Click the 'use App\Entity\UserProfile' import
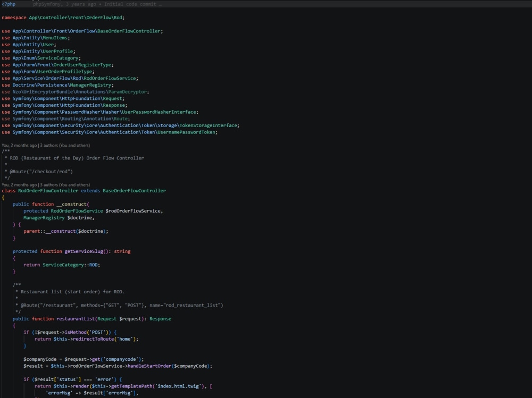This screenshot has height=398, width=532. (x=38, y=52)
